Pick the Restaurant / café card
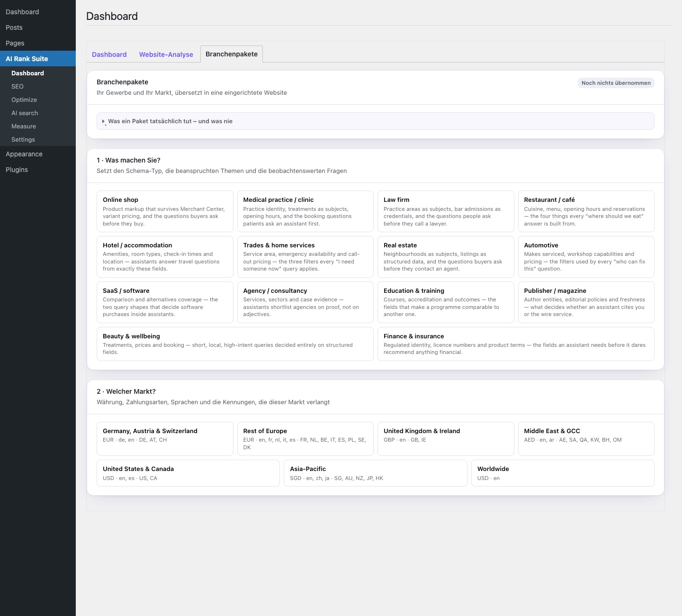 coord(586,211)
